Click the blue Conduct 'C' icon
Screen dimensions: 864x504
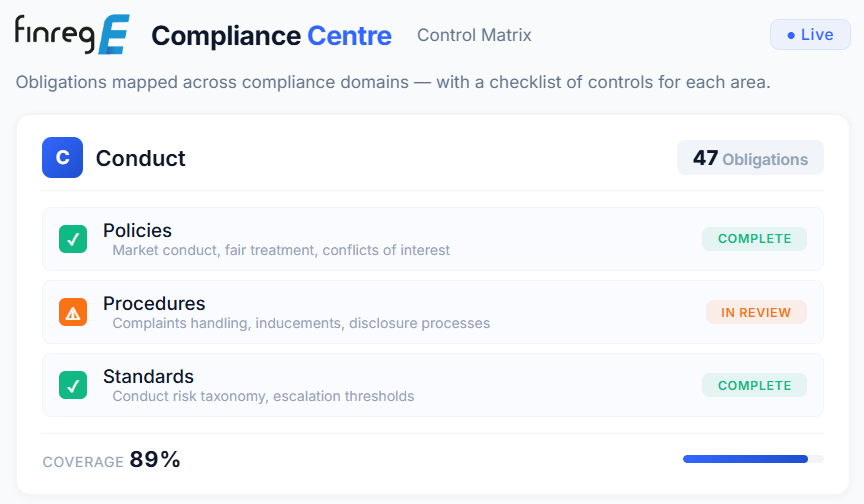point(62,158)
